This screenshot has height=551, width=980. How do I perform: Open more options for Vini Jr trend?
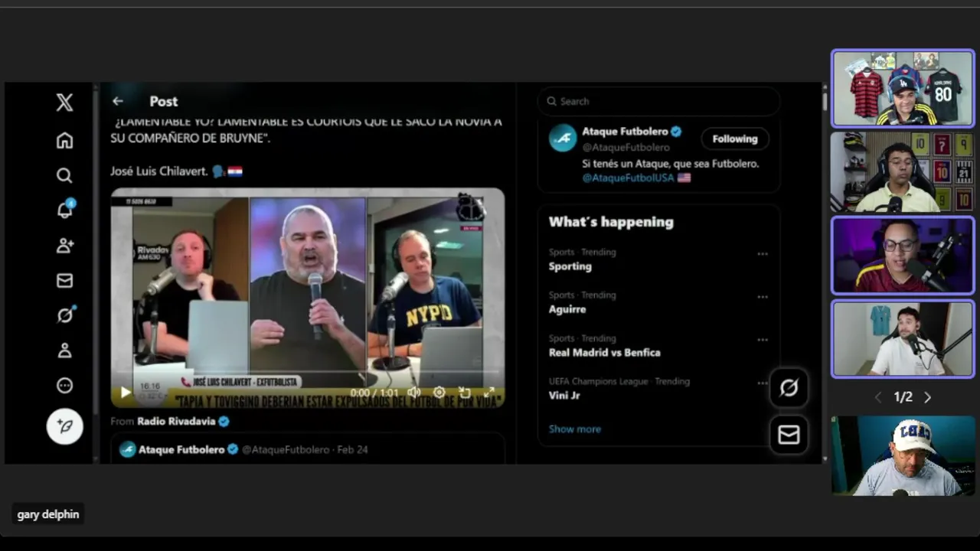pyautogui.click(x=763, y=383)
